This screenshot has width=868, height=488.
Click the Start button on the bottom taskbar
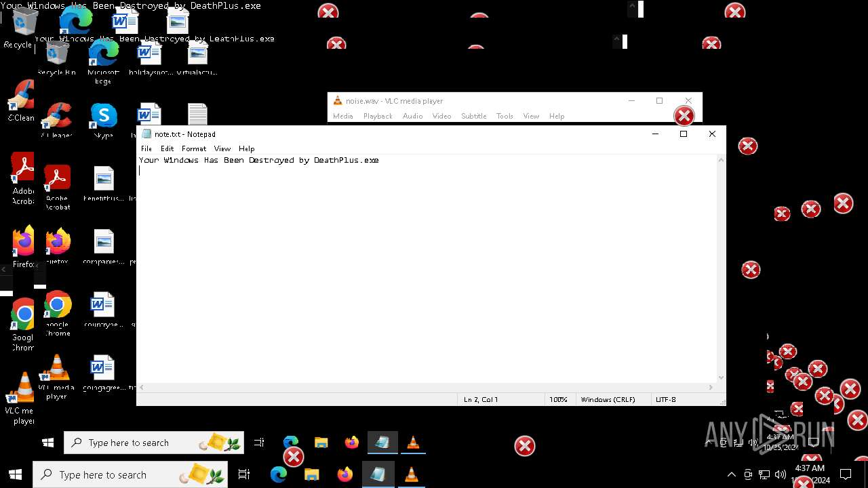15,474
